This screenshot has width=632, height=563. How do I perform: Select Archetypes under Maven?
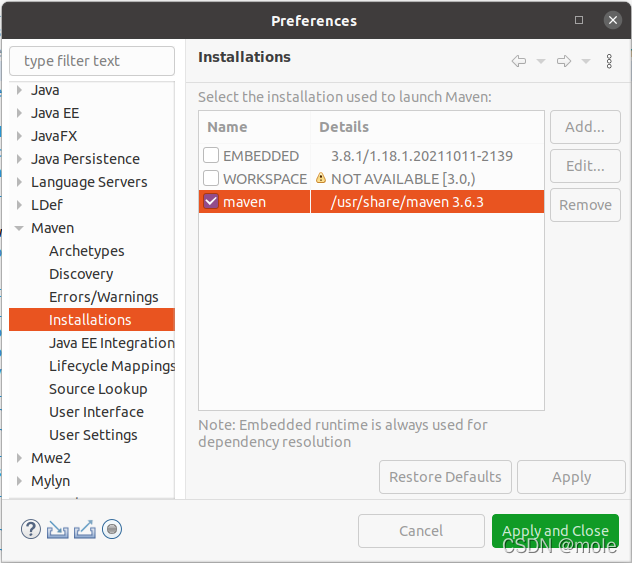(x=87, y=251)
